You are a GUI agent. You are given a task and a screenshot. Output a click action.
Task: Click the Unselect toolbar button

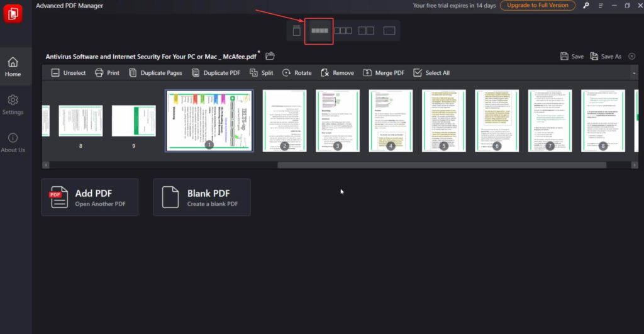[68, 73]
